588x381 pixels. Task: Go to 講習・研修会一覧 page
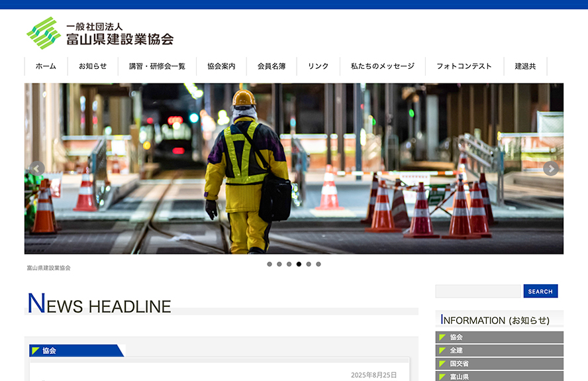157,66
